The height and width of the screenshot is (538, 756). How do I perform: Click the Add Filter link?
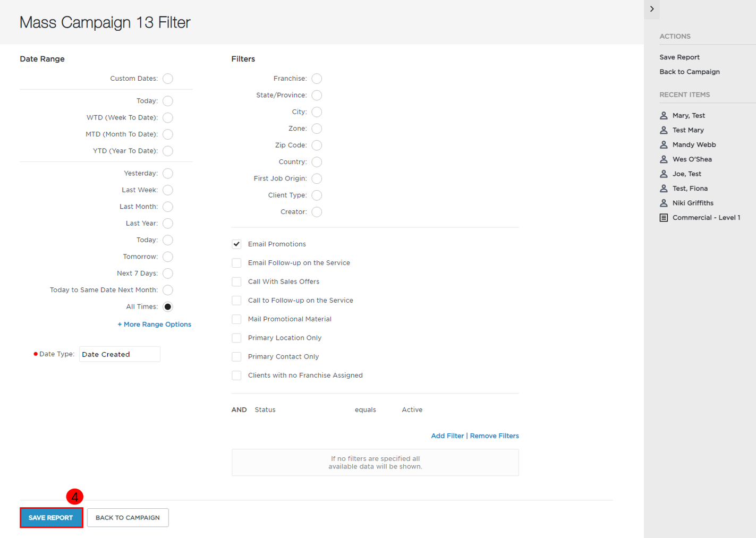coord(447,436)
